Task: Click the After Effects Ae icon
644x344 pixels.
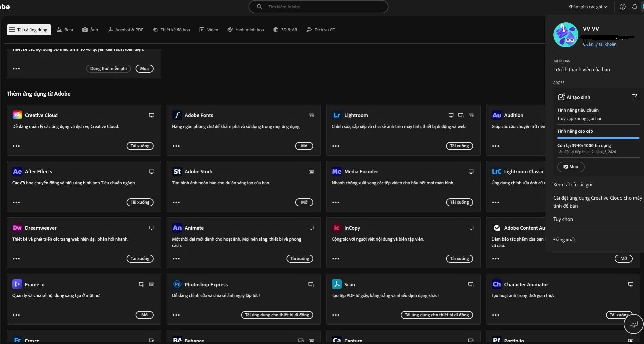Action: pos(17,171)
